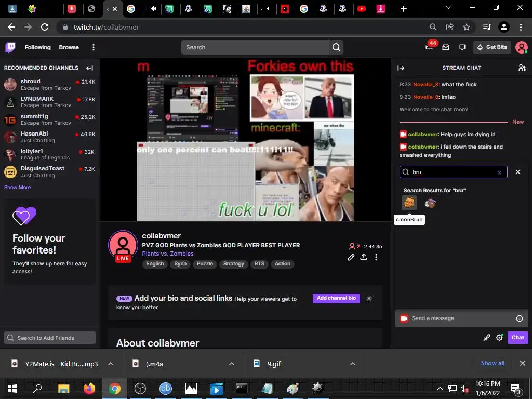The height and width of the screenshot is (399, 532).
Task: Open the browser media control icon
Action: point(487,27)
